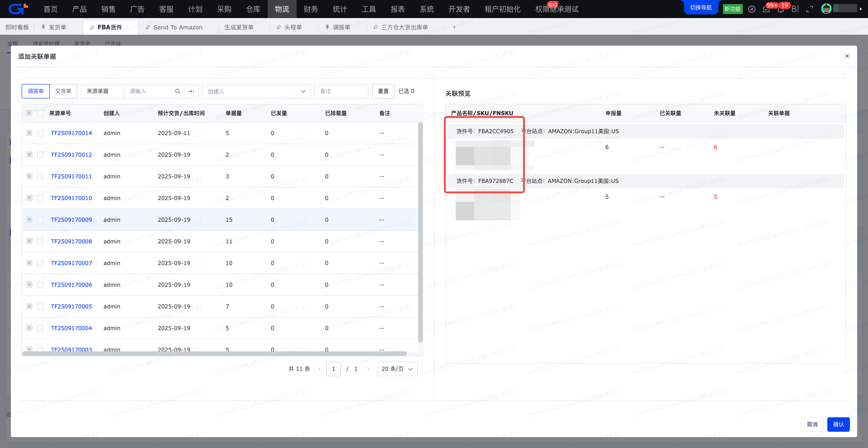This screenshot has width=868, height=448.
Task: Click the 取消 cancel button
Action: [812, 425]
